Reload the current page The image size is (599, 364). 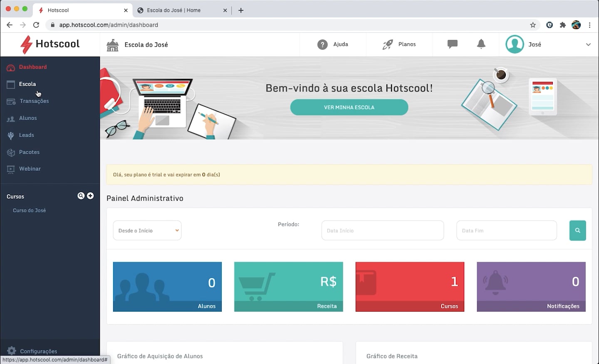point(36,25)
